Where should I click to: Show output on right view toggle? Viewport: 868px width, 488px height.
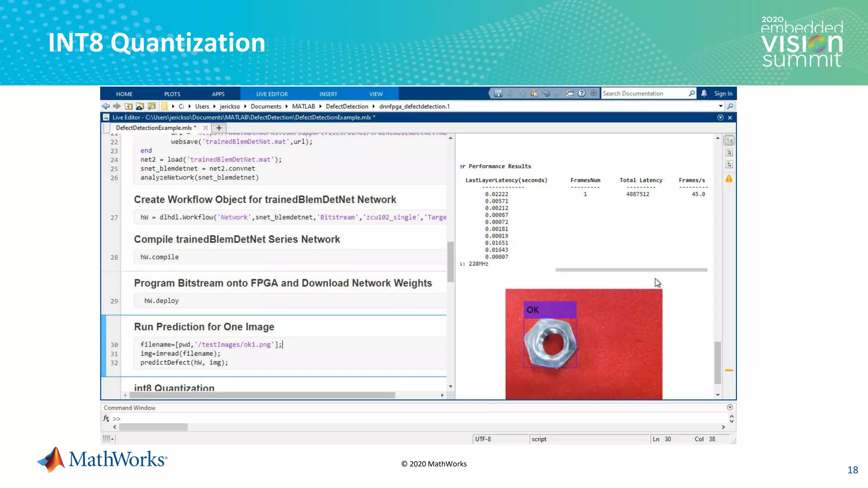pos(729,141)
